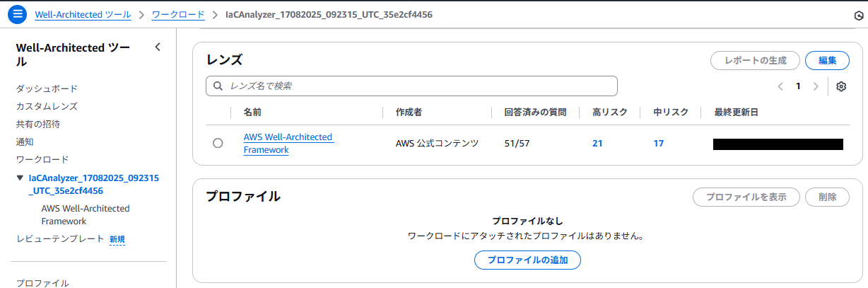Click the IaCAnalyzer breadcrumb current page text

coord(329,14)
